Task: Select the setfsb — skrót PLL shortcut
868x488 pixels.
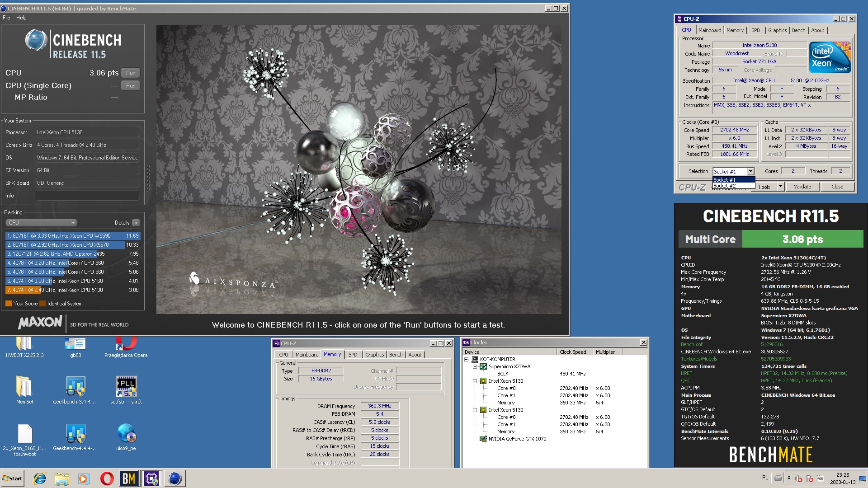Action: (126, 390)
